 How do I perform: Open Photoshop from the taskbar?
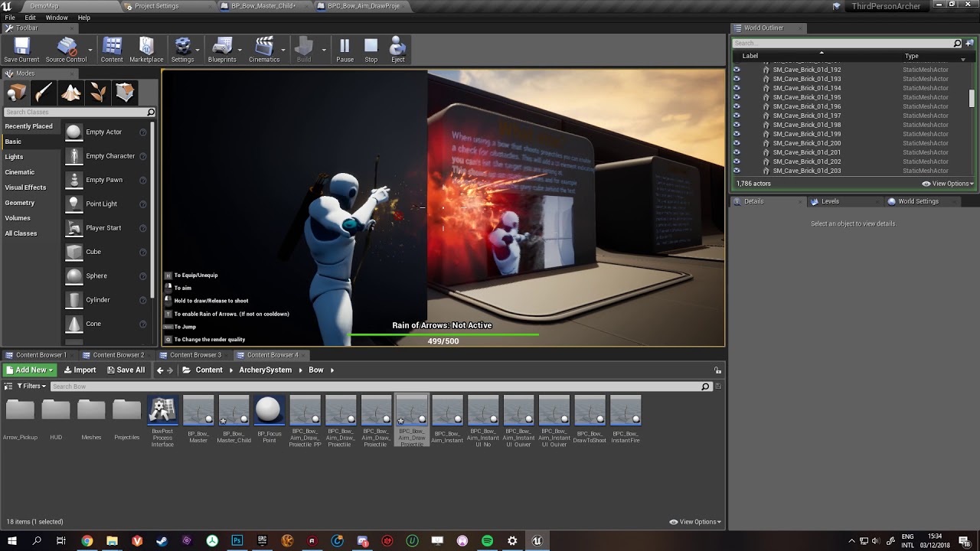237,541
